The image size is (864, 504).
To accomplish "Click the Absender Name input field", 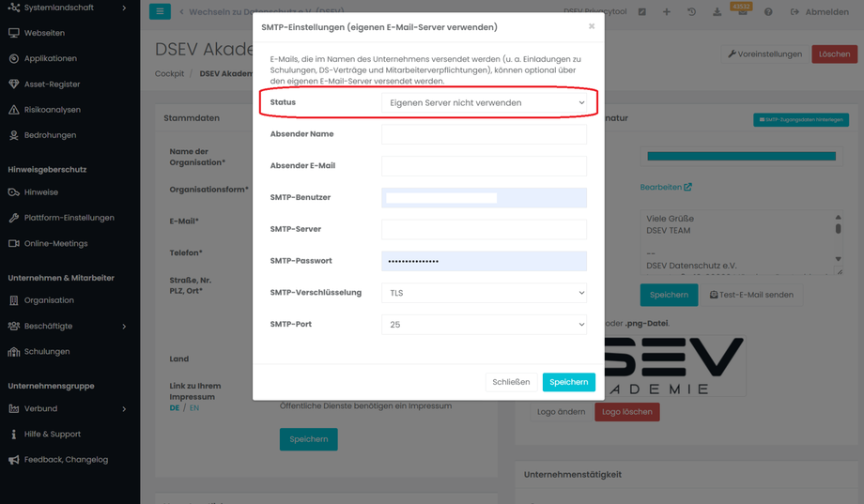I will pos(484,134).
